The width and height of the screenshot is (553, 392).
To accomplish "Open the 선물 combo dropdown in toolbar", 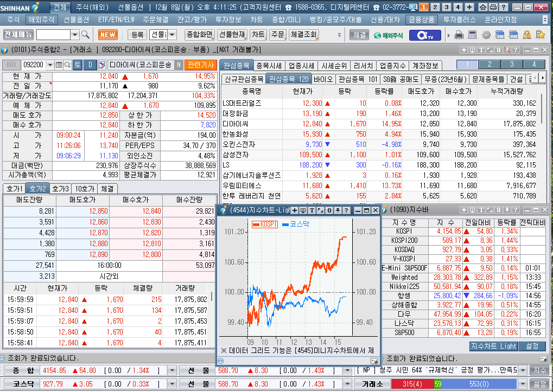I will 172,35.
